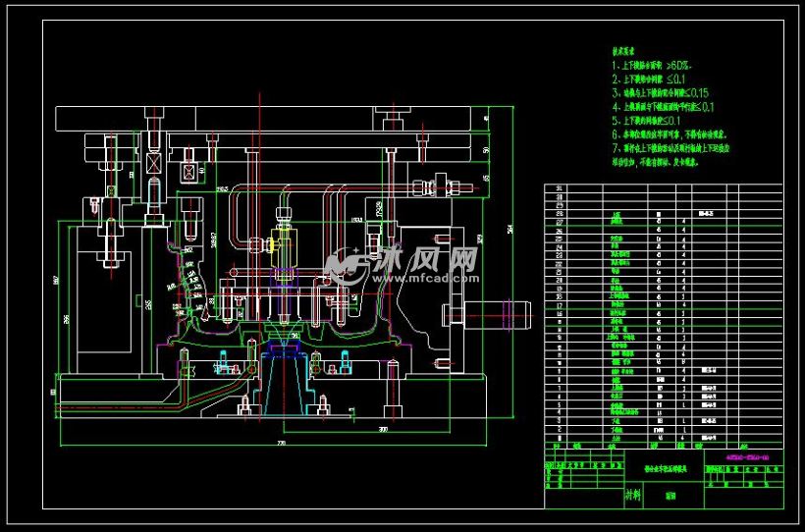Image resolution: width=805 pixels, height=532 pixels.
Task: Select the crossed square block under the top plate
Action: (x=153, y=164)
